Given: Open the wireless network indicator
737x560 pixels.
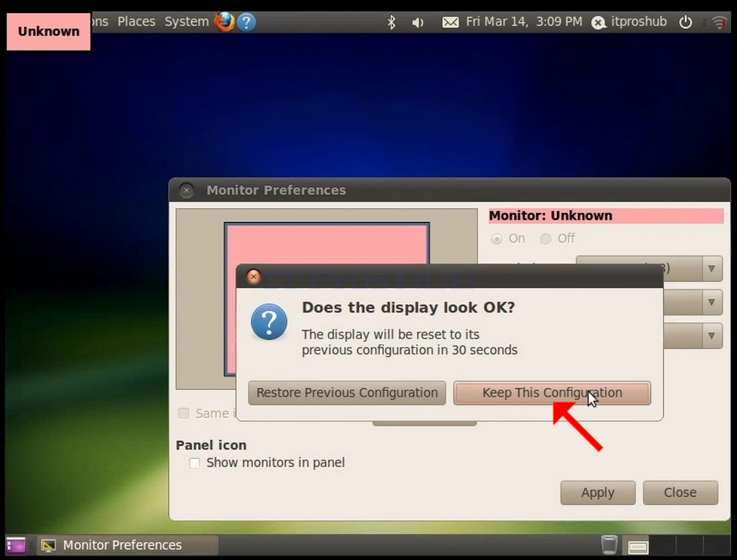Looking at the screenshot, I should pyautogui.click(x=719, y=22).
